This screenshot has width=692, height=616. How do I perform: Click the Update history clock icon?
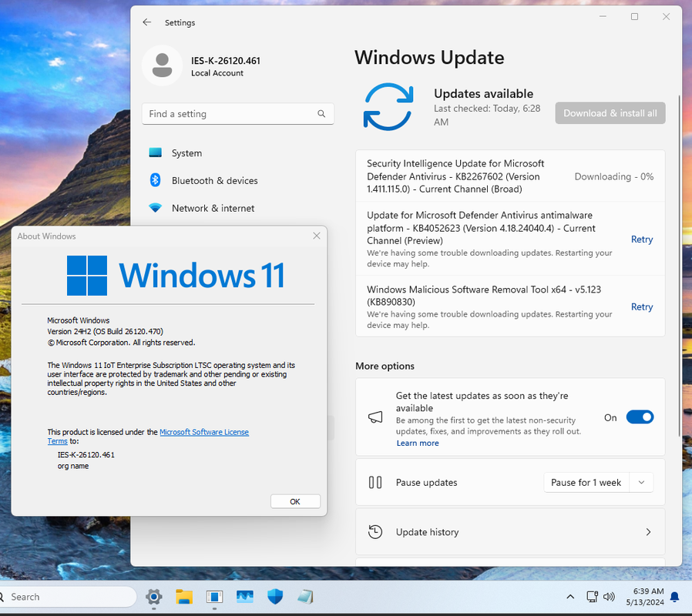pos(375,532)
